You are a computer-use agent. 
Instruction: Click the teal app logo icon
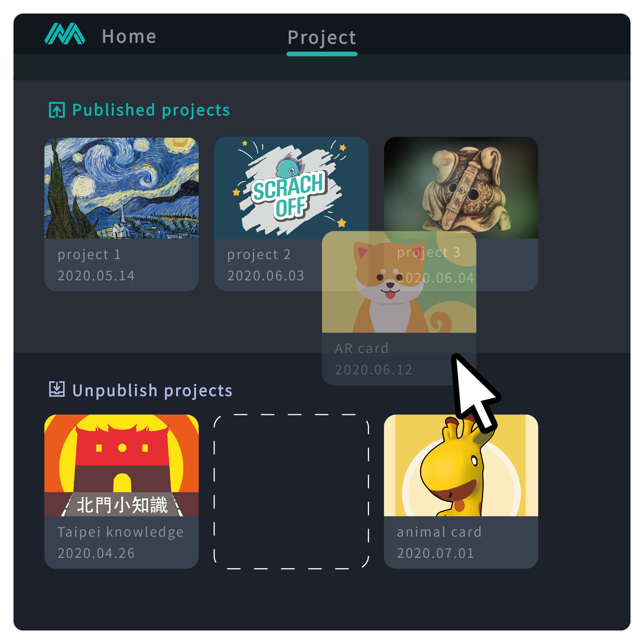tap(65, 34)
